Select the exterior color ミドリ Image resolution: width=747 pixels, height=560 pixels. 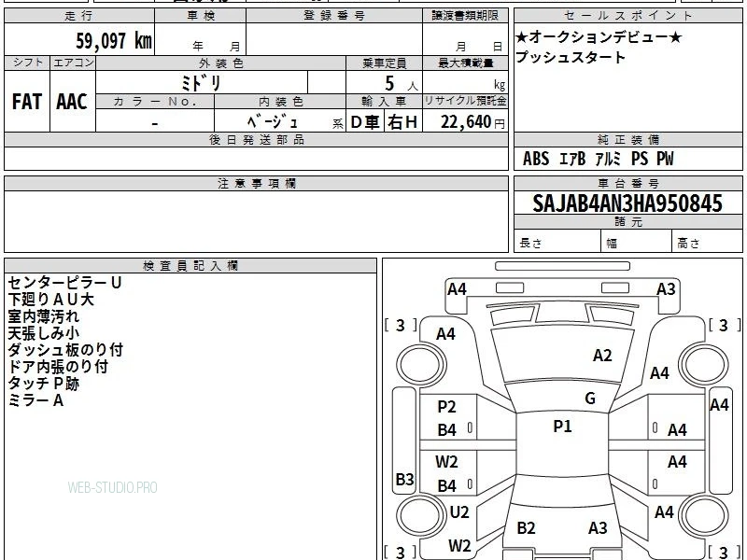click(201, 83)
